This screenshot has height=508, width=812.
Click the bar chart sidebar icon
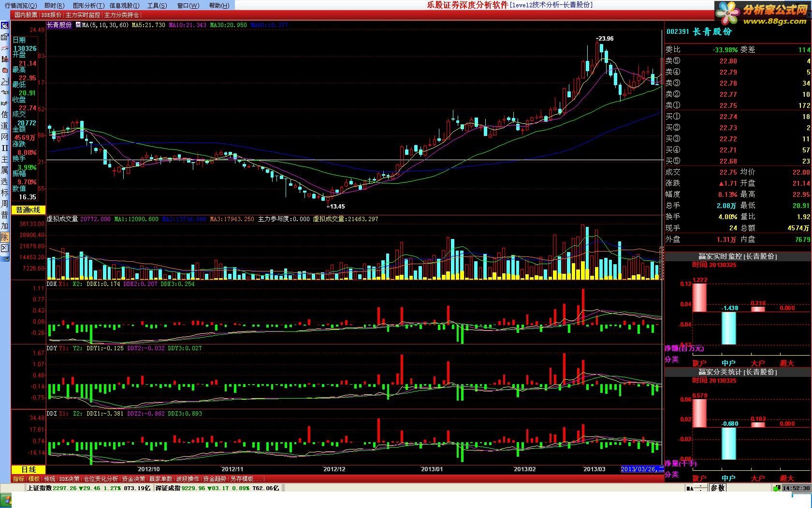tap(4, 59)
